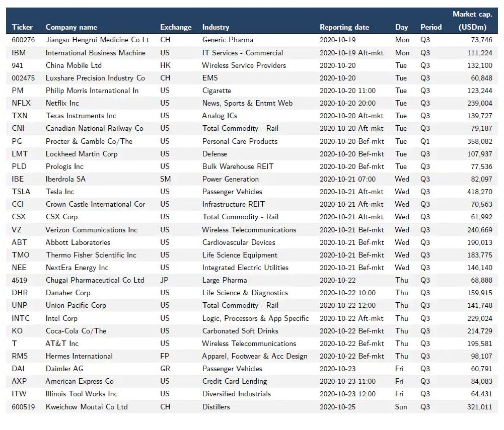Screen dimensions: 504x430
Task: Click the Ticker column header
Action: point(22,27)
